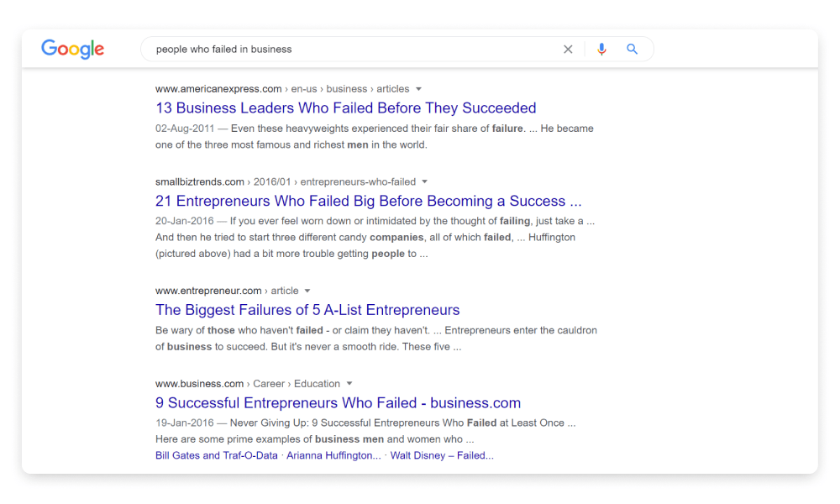Go to "Walt Disney – Failed..." sitelink

point(442,455)
